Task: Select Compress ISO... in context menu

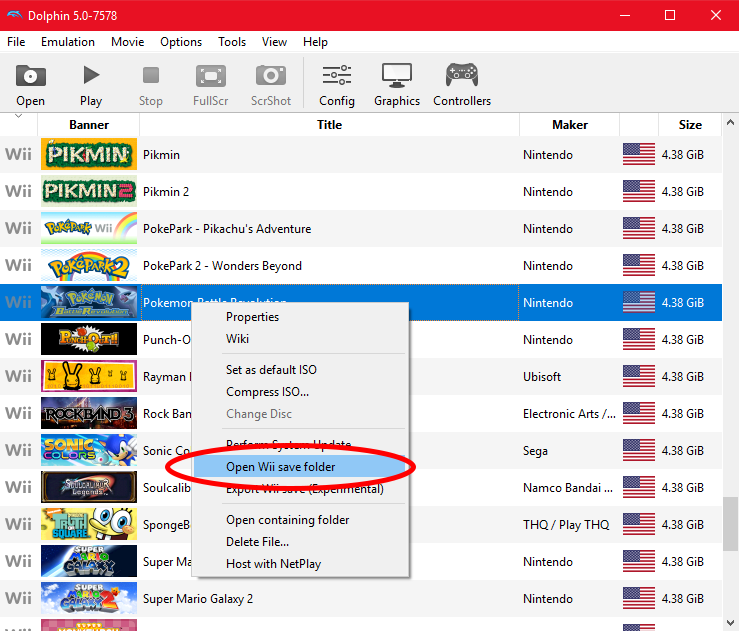Action: [267, 392]
